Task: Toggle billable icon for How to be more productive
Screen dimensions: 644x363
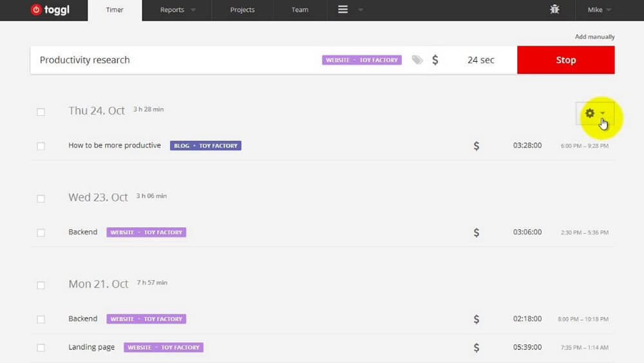Action: coord(477,145)
